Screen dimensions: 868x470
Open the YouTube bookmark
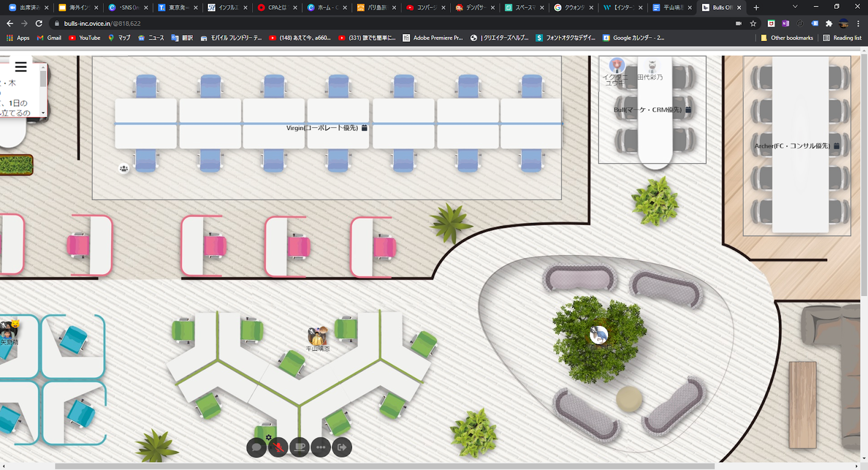click(84, 37)
